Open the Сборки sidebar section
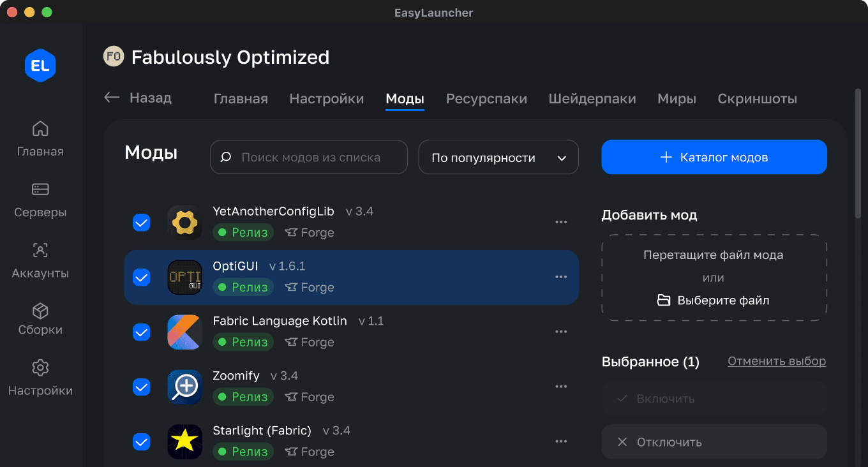Image resolution: width=868 pixels, height=467 pixels. click(40, 311)
